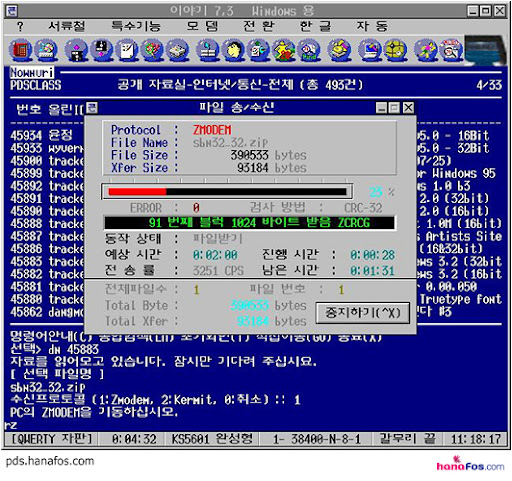The image size is (512, 481).
Task: Close the 파일 송/수신 dialog
Action: (408, 108)
